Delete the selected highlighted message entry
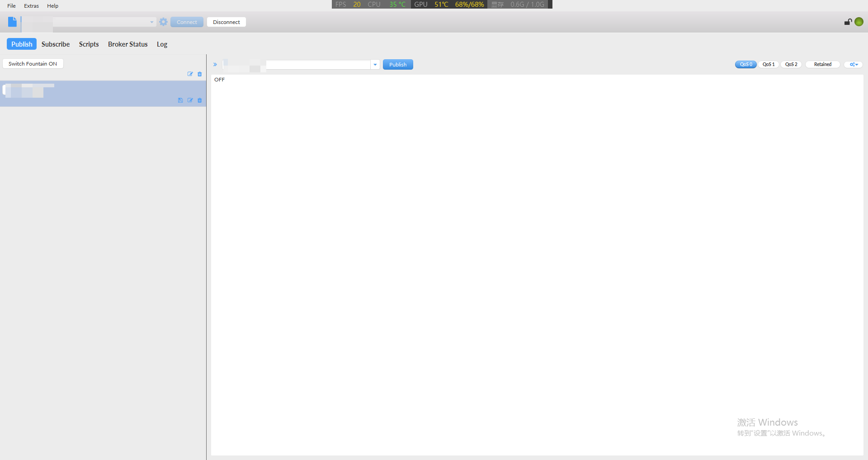Screen dimensions: 868x460 point(200,100)
